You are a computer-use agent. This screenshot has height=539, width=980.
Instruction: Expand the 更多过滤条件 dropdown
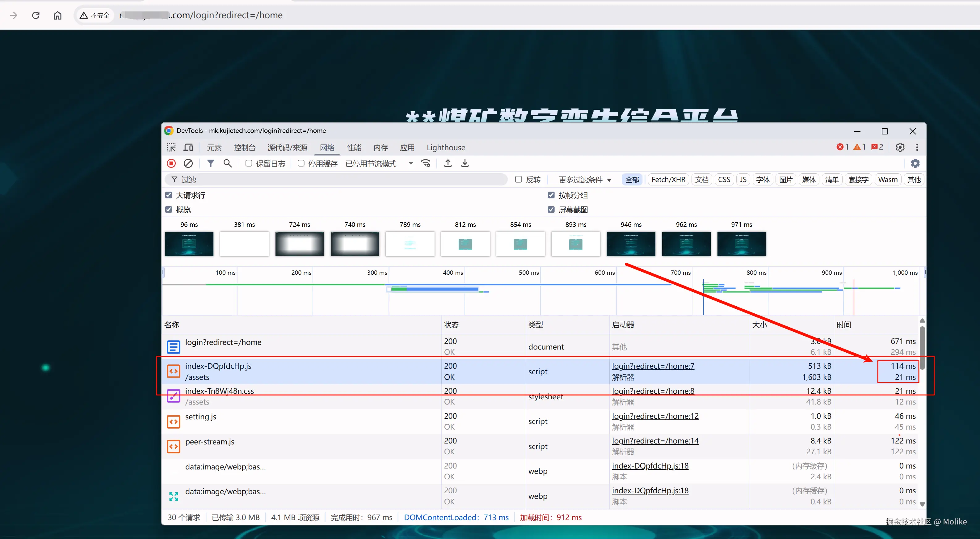point(585,180)
